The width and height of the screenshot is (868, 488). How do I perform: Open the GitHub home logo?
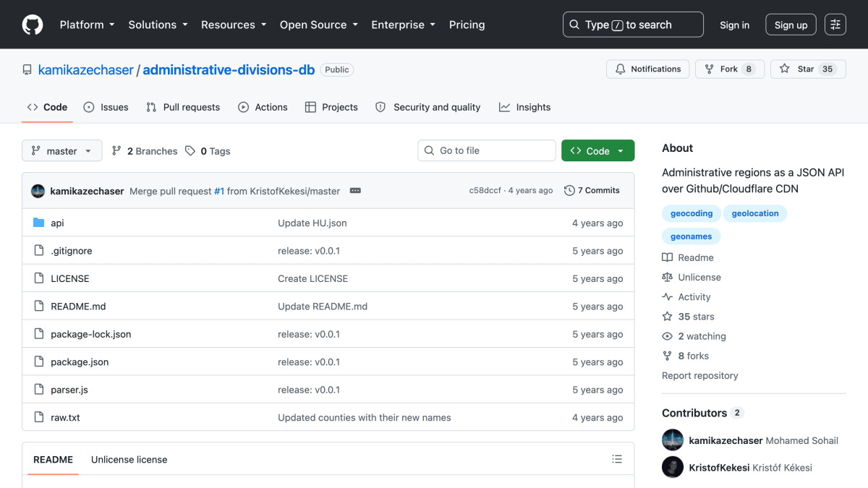pos(33,25)
